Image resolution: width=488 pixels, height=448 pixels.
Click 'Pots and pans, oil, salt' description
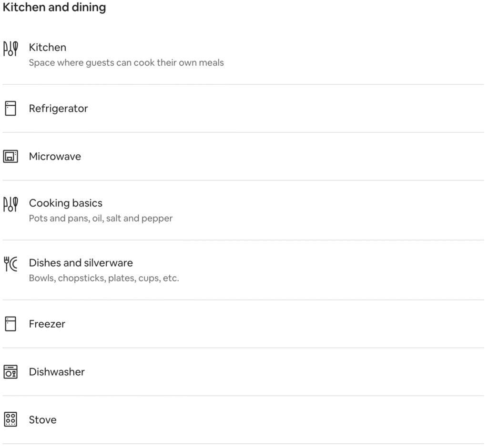[x=101, y=218]
